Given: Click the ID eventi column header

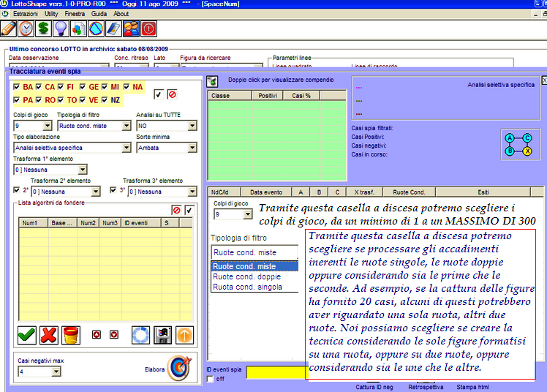Looking at the screenshot, I should coord(141,222).
